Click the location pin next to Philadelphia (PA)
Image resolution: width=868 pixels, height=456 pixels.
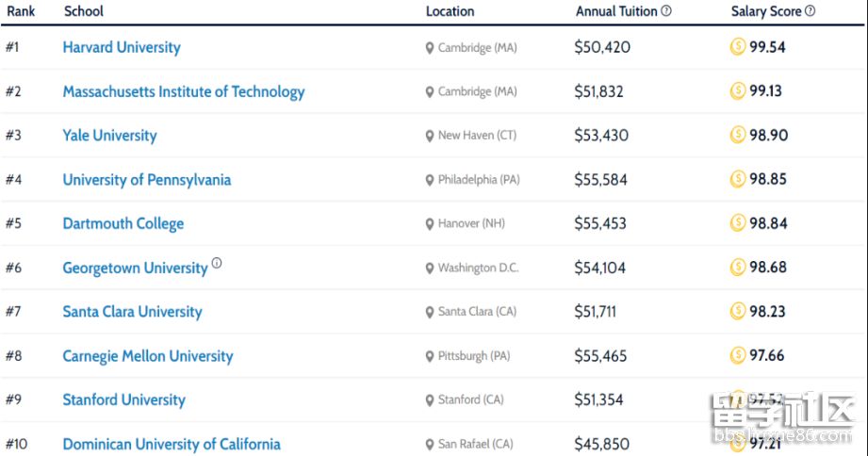(x=430, y=180)
